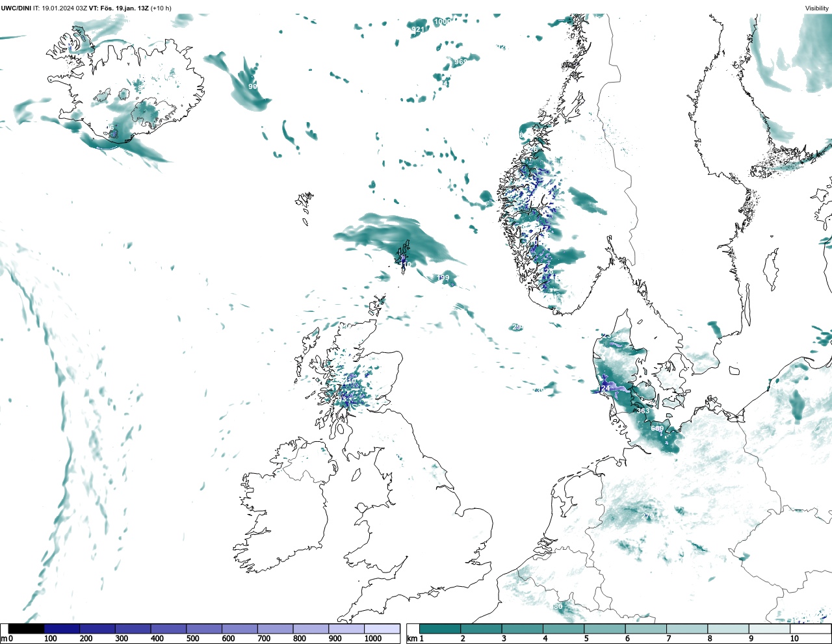
Task: Click the "5" tick label on km scale
Action: [x=586, y=639]
